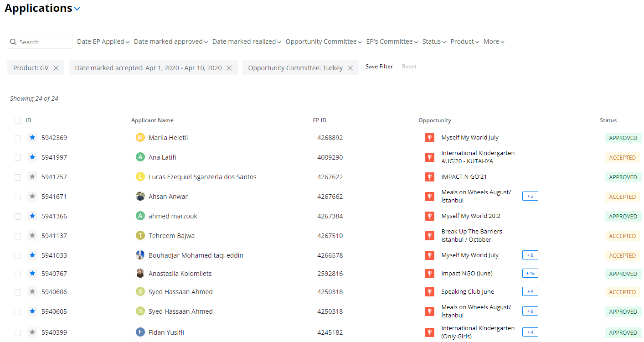Star application 5941137
This screenshot has width=644, height=342.
[32, 235]
